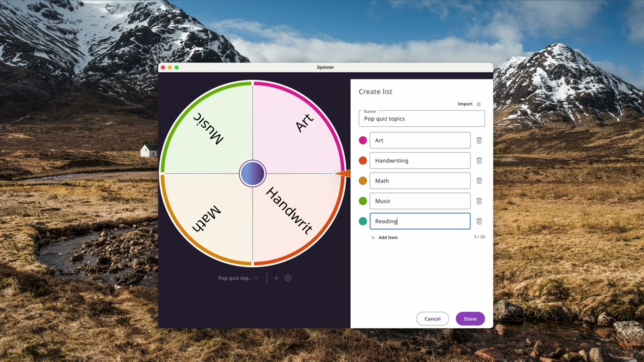Click Add Item to add entry
Image resolution: width=644 pixels, height=362 pixels.
pyautogui.click(x=384, y=237)
